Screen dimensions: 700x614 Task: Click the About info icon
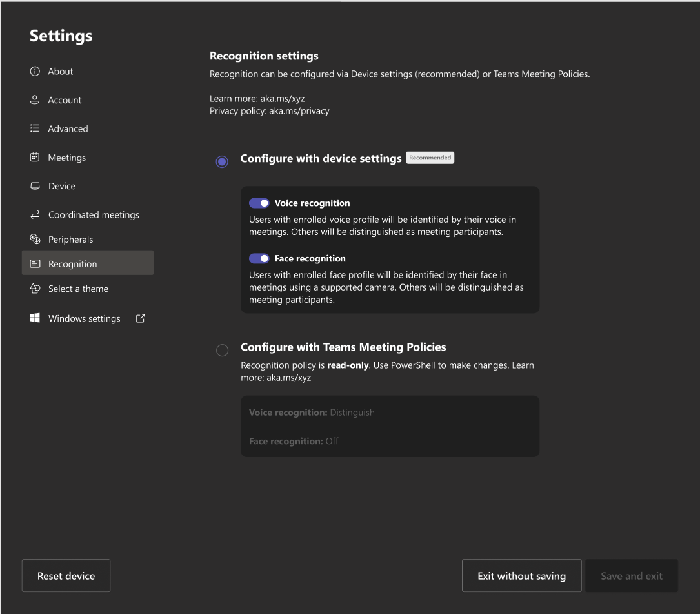[35, 72]
